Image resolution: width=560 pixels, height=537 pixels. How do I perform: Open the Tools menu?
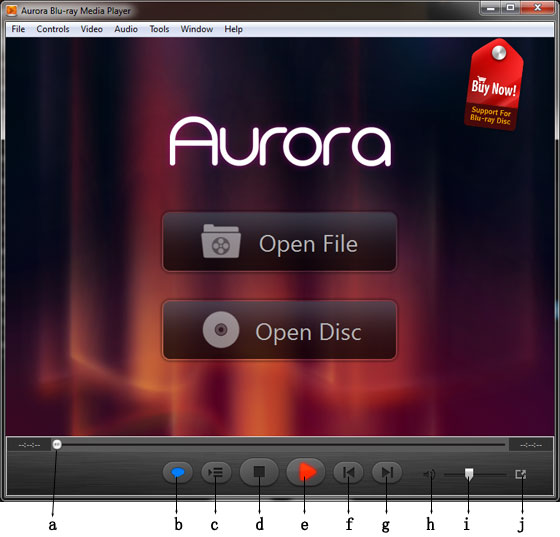159,29
